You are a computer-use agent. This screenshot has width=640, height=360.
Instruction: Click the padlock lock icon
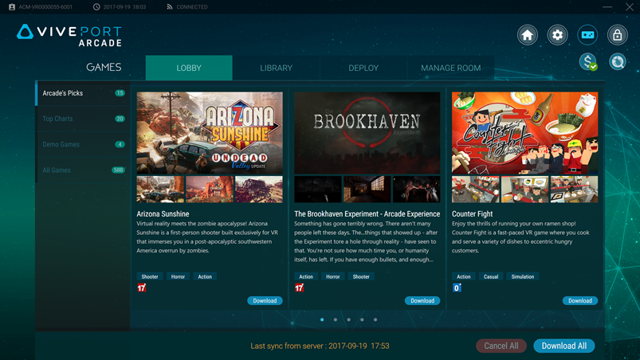617,35
